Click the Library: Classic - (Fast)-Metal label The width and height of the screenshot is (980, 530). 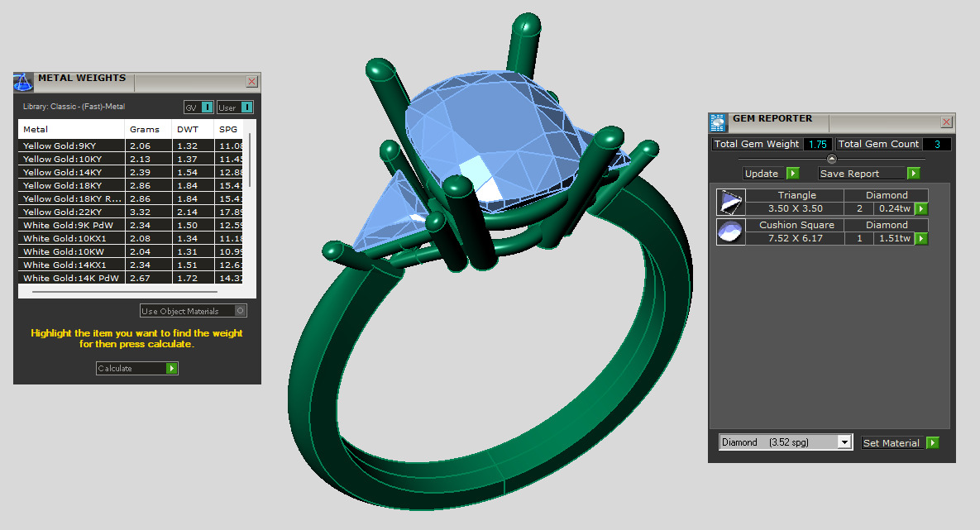click(74, 107)
